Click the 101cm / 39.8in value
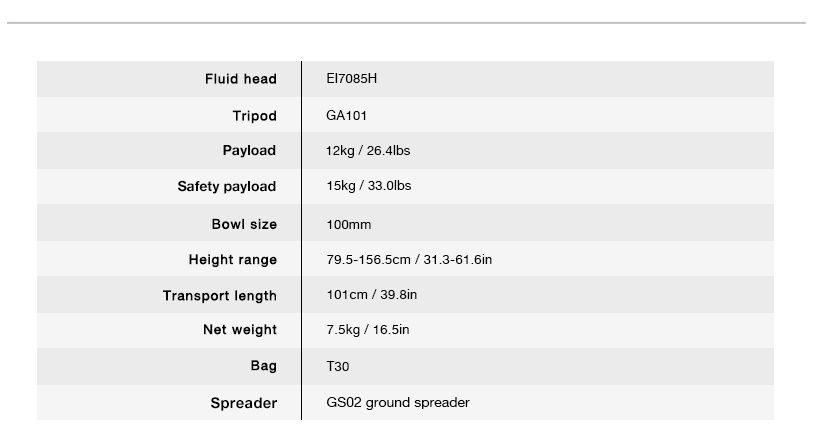The height and width of the screenshot is (433, 817). [372, 296]
